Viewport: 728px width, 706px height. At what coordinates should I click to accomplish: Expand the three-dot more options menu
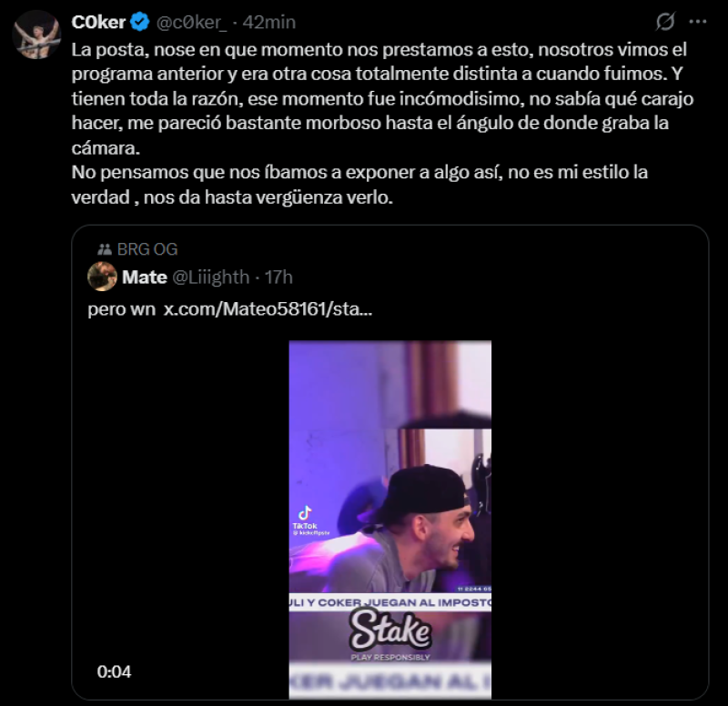[698, 21]
